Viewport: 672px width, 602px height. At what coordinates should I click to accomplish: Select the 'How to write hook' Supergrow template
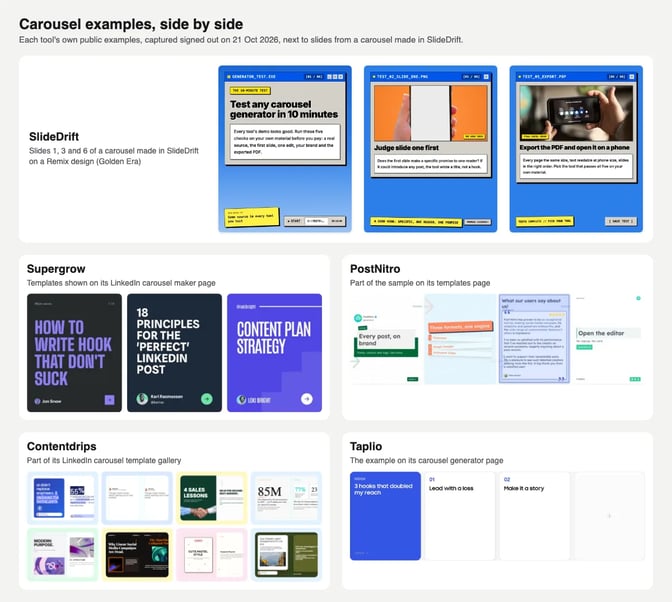(74, 353)
